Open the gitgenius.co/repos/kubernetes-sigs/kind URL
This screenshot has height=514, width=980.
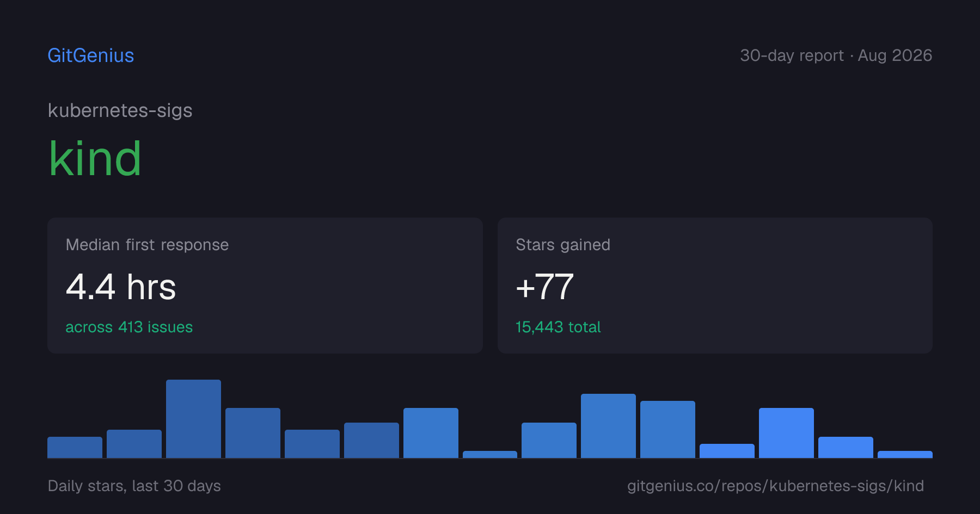775,486
